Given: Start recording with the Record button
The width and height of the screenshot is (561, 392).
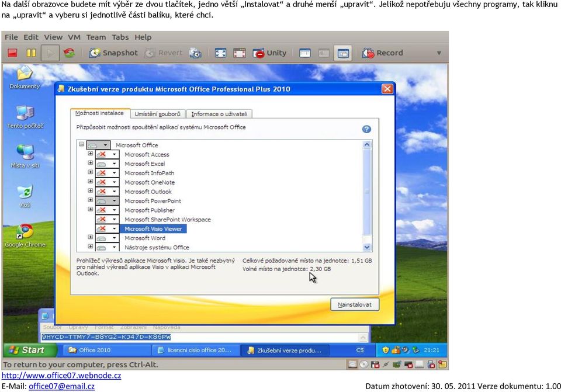Looking at the screenshot, I should pos(382,53).
